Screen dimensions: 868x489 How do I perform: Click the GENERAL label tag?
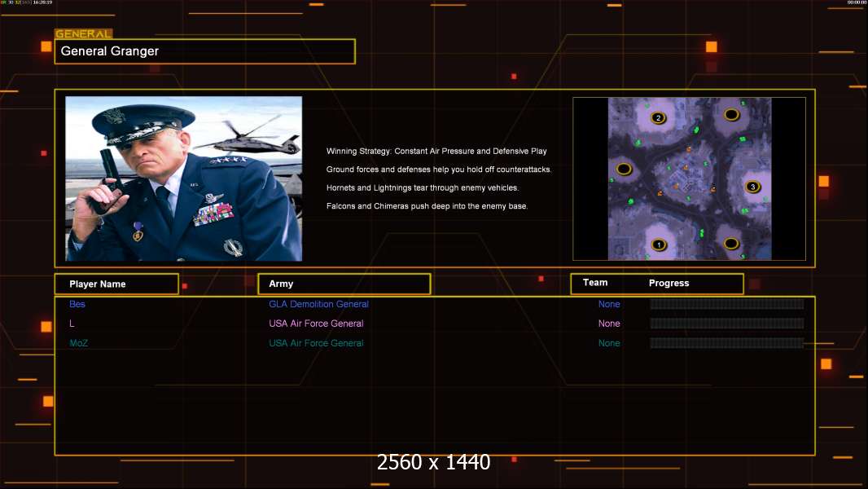84,33
